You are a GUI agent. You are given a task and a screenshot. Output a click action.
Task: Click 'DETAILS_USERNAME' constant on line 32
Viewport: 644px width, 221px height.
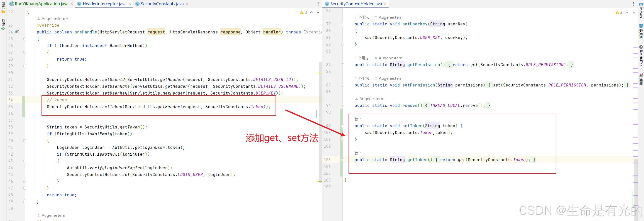pos(278,86)
